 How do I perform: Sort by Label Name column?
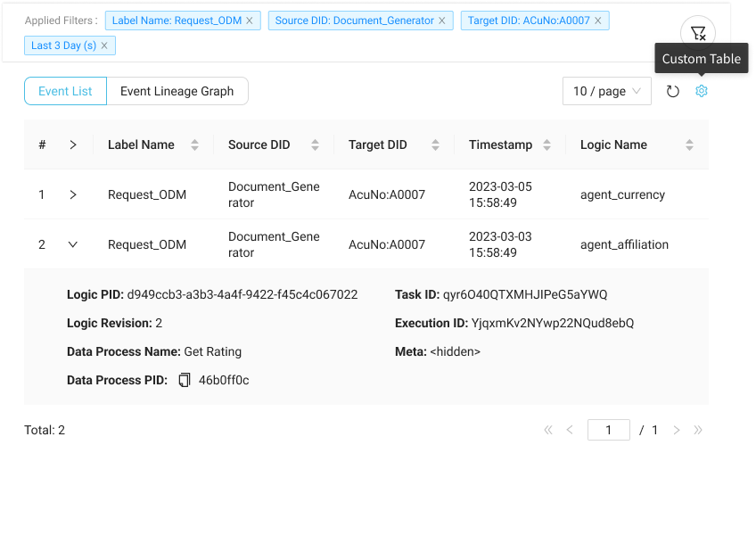(194, 144)
